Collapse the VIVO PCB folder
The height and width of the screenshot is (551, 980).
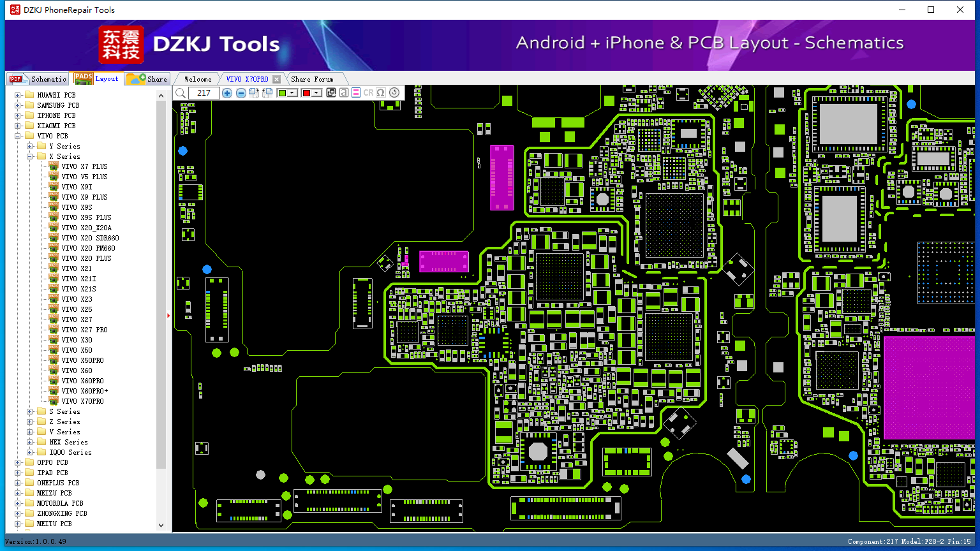point(18,136)
